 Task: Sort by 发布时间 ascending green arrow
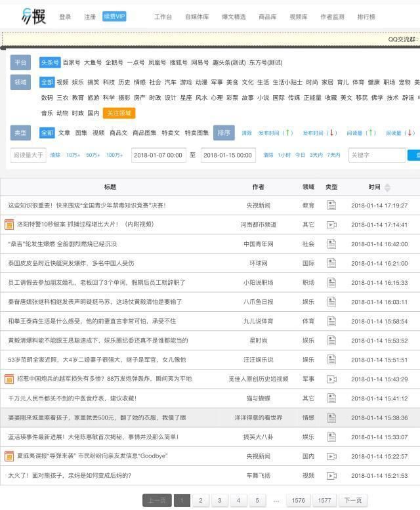[276, 133]
